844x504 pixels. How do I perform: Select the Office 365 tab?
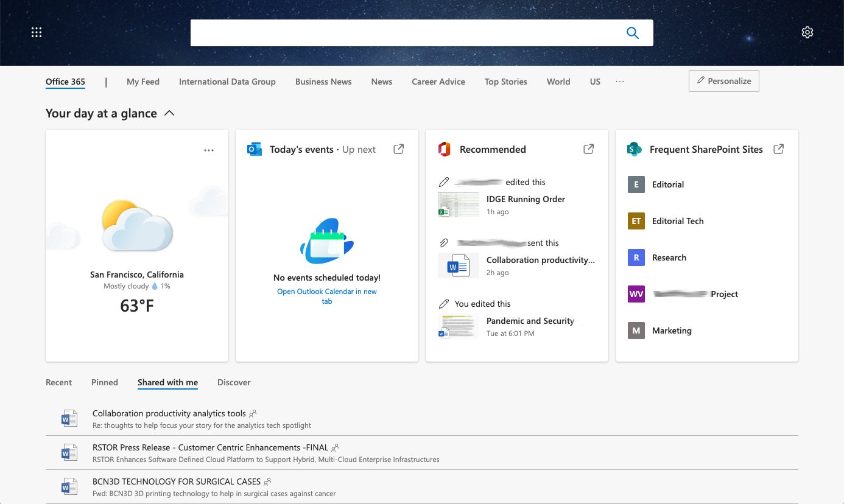coord(65,82)
